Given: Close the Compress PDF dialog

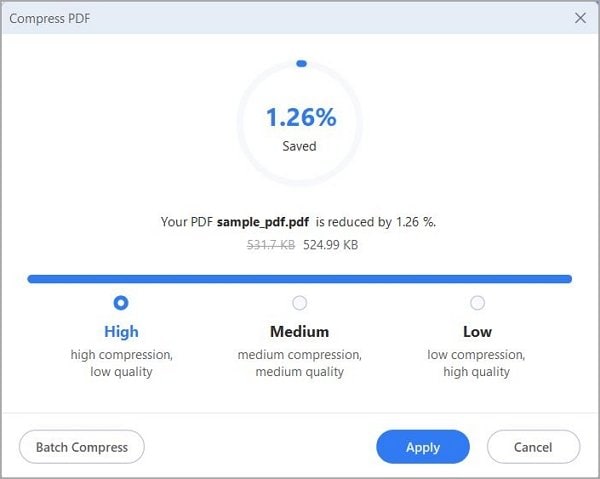Looking at the screenshot, I should point(580,18).
